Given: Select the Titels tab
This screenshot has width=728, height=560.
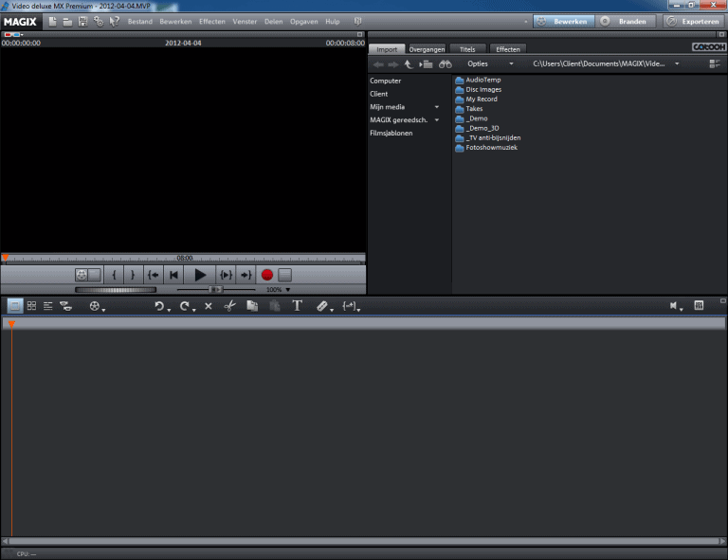Looking at the screenshot, I should click(x=467, y=49).
